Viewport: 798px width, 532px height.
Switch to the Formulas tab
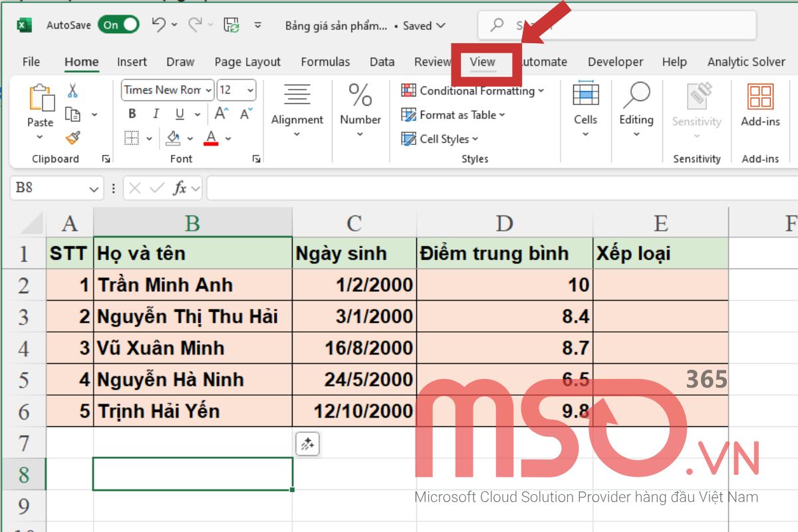point(325,62)
